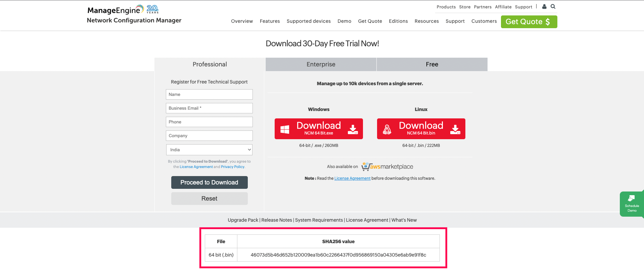Image resolution: width=644 pixels, height=273 pixels.
Task: Open the Features menu item
Action: (x=270, y=21)
